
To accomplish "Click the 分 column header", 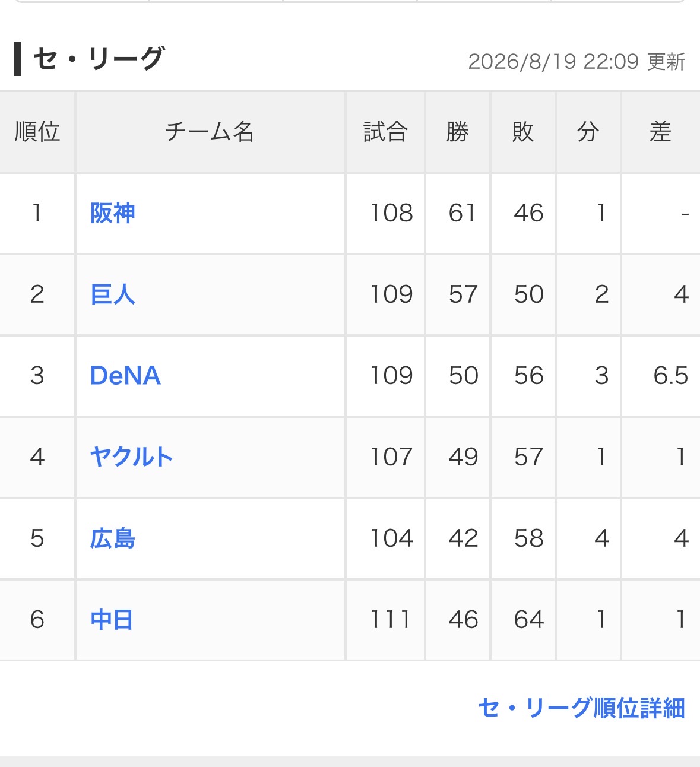I will tap(588, 132).
